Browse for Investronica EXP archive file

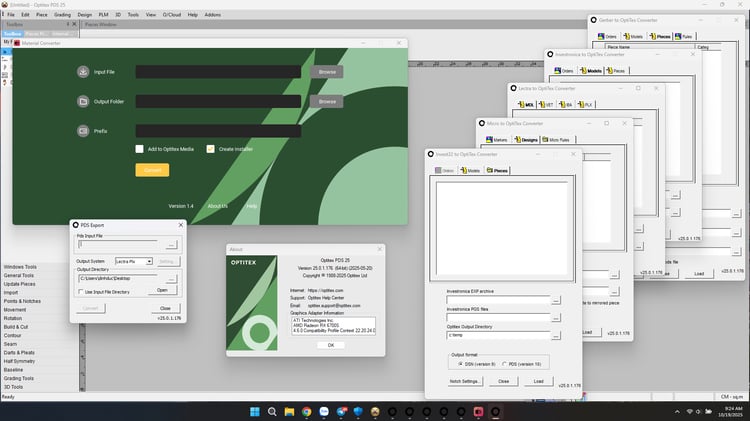pos(556,300)
